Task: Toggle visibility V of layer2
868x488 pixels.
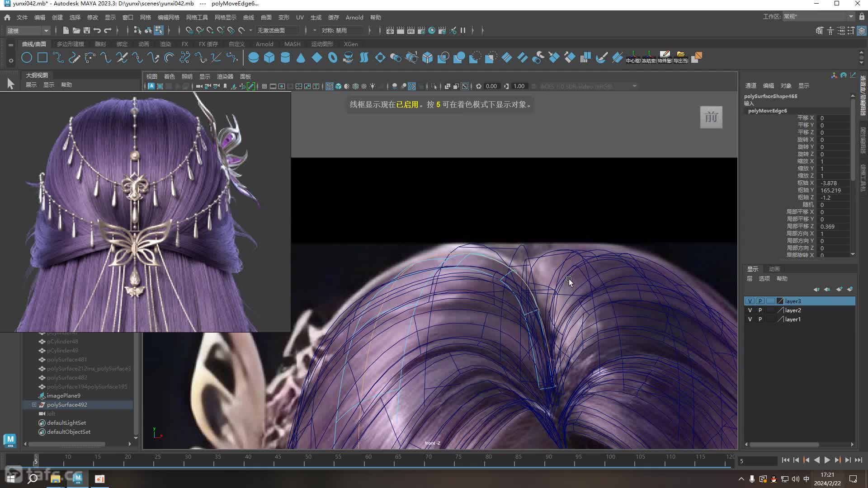Action: [x=750, y=310]
